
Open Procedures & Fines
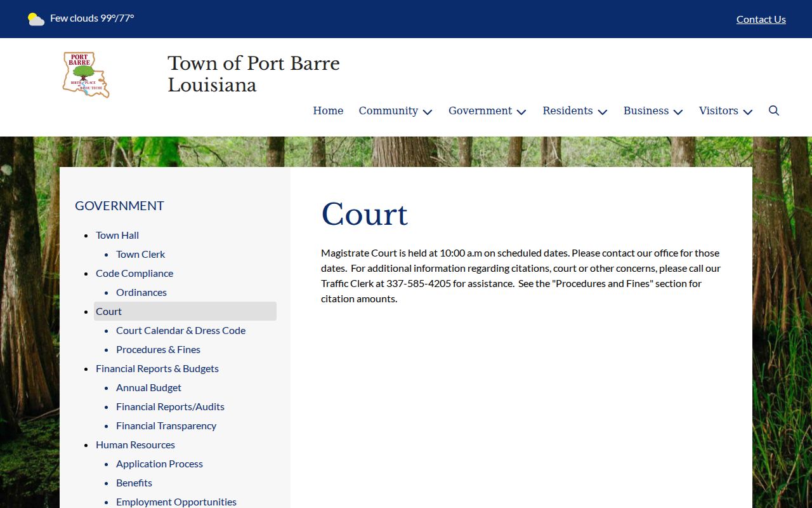coord(158,349)
